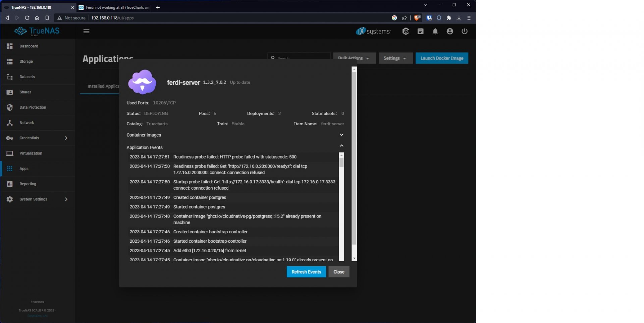644x323 pixels.
Task: Go to Dashboard in the sidebar
Action: coord(29,46)
